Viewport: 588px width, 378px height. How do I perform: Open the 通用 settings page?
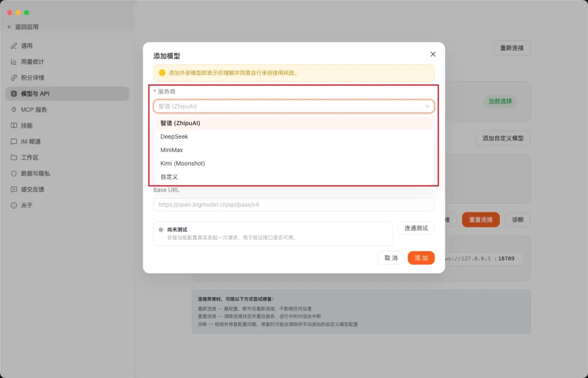coord(67,46)
